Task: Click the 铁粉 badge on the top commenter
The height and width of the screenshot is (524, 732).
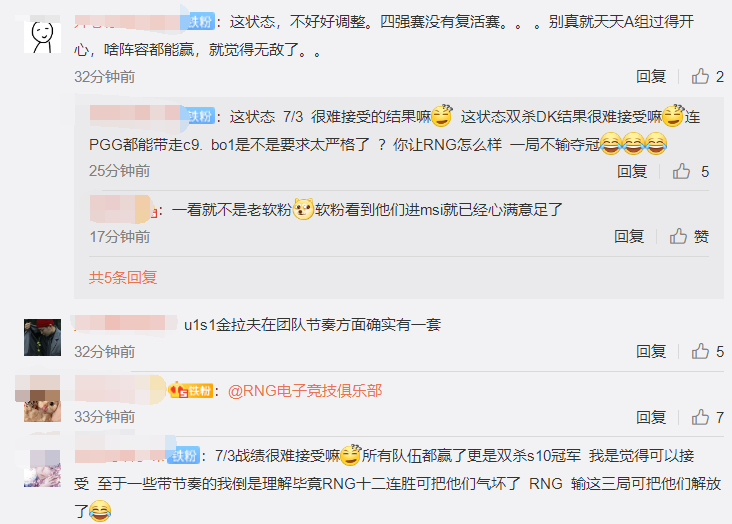Action: 200,22
